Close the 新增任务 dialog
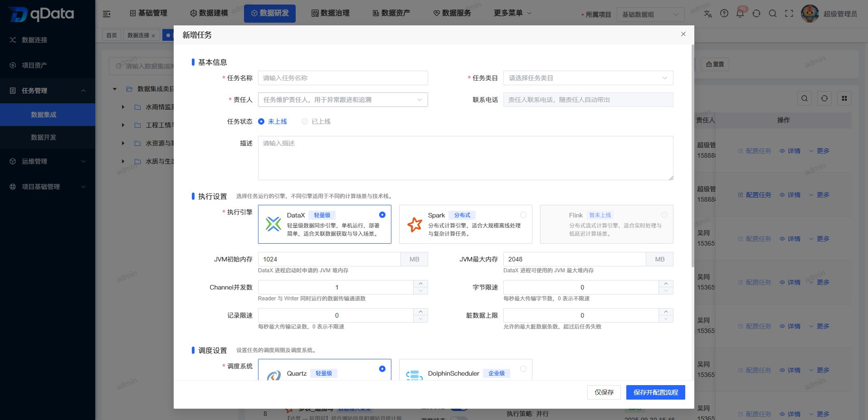 [x=683, y=34]
